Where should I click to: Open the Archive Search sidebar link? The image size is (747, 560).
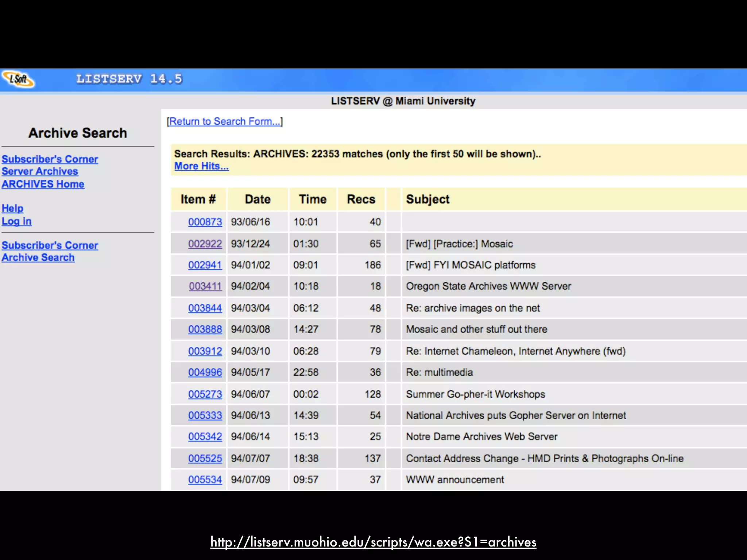[x=38, y=257]
